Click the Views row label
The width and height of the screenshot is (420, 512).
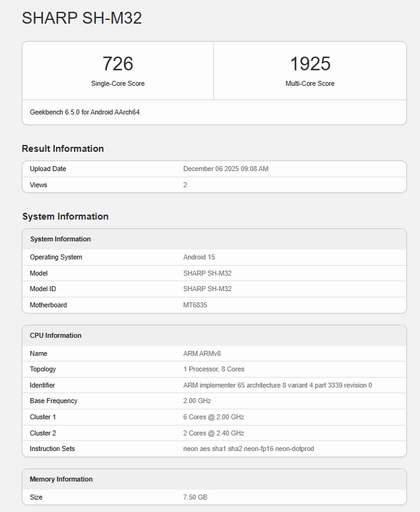click(x=39, y=185)
